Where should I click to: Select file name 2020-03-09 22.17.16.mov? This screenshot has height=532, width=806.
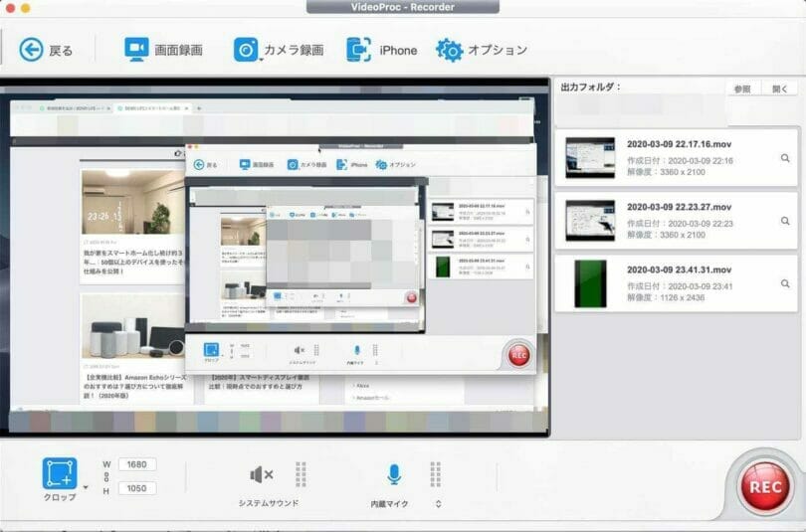point(679,144)
